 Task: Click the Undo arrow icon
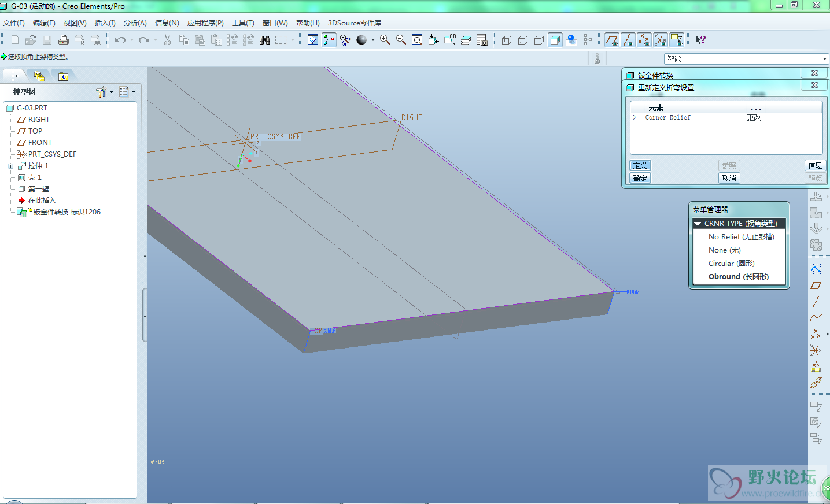click(120, 40)
